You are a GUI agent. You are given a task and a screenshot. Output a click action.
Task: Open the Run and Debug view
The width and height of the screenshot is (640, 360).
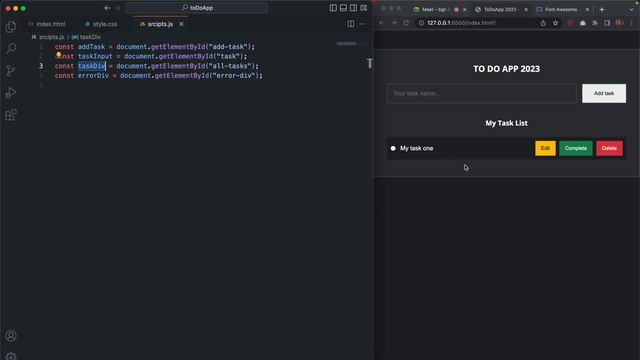pos(11,93)
